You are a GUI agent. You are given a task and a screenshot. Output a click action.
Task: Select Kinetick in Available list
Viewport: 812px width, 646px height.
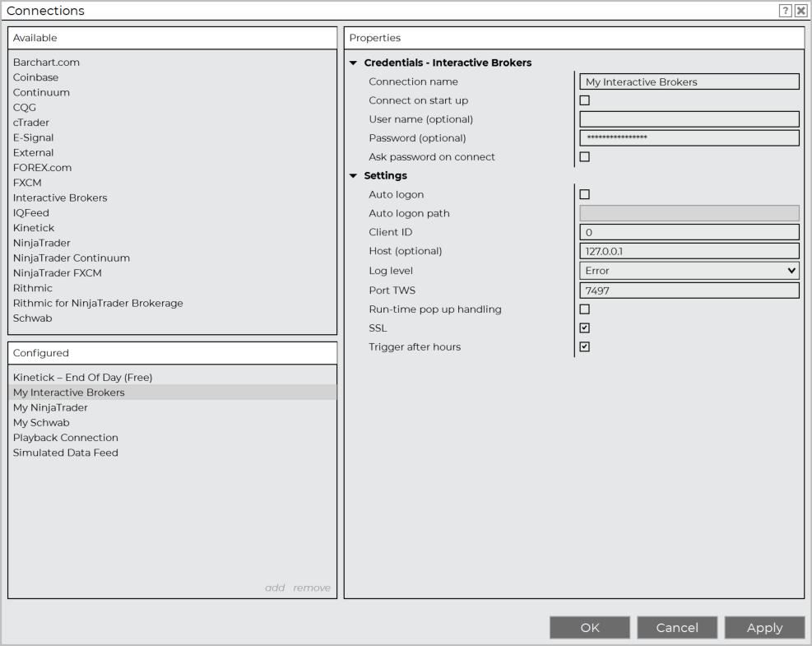coord(34,227)
